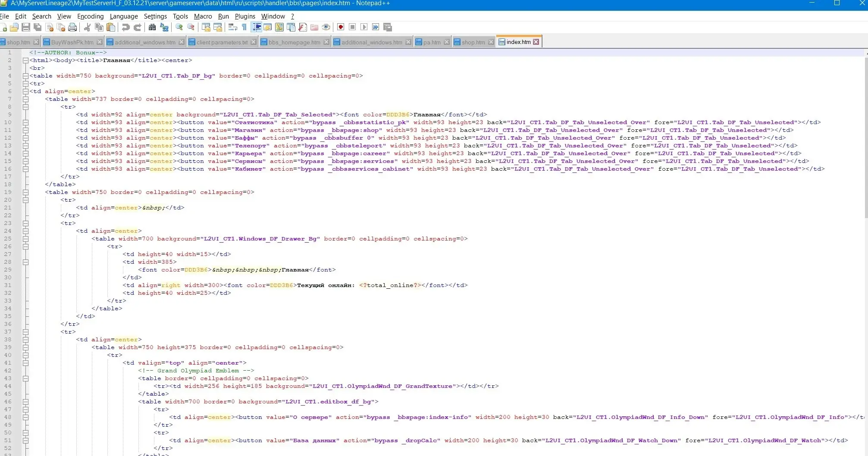The width and height of the screenshot is (868, 456).
Task: Open Find with the binoculars icon
Action: 152,27
